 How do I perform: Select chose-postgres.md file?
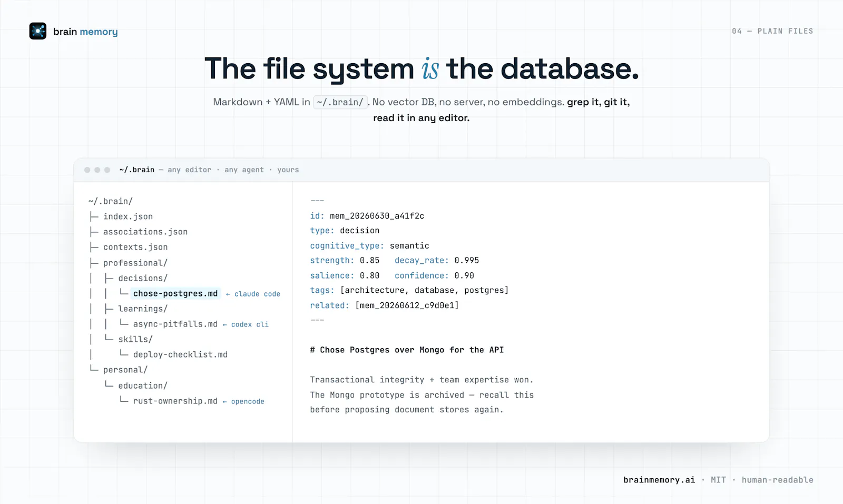(175, 293)
